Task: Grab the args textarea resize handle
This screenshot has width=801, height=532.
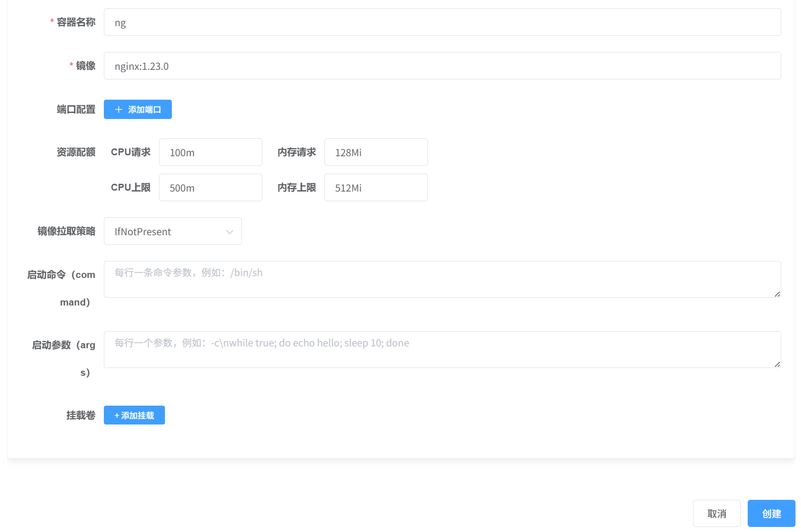Action: (777, 364)
